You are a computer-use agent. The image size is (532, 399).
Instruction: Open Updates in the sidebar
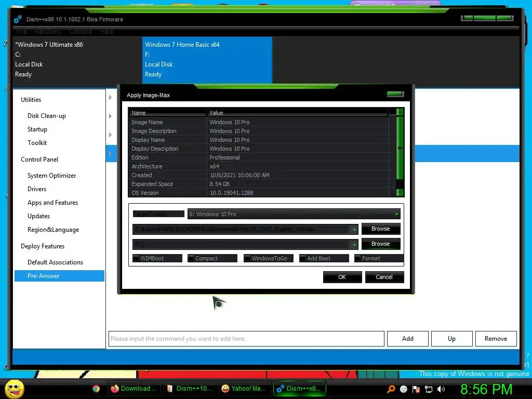38,216
